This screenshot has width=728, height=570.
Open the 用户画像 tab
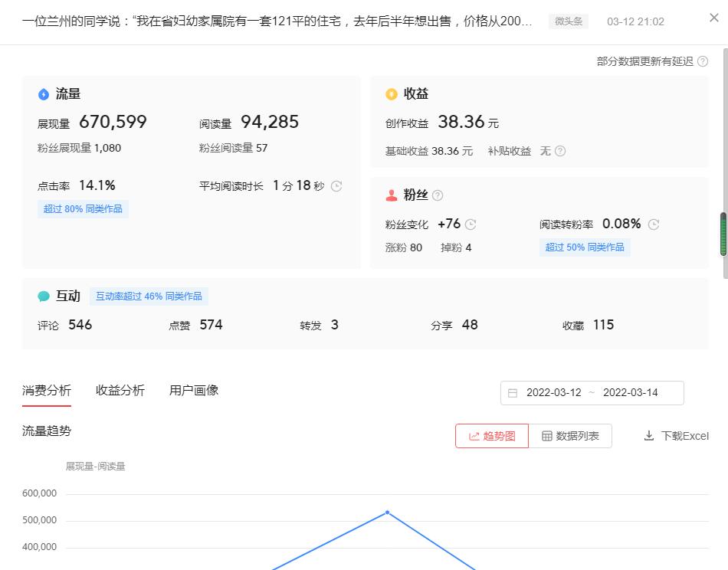click(x=192, y=389)
